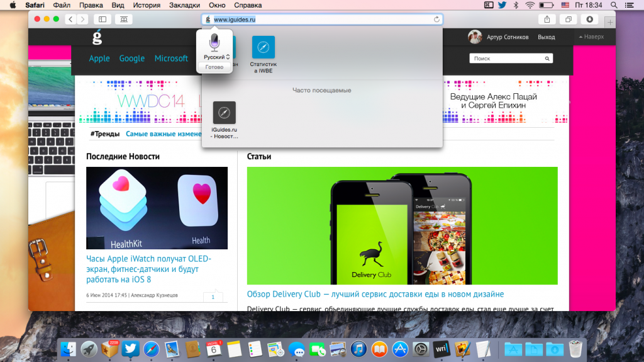Image resolution: width=644 pixels, height=362 pixels.
Task: Open the Downloads folder stack in Dock
Action: pos(555,349)
